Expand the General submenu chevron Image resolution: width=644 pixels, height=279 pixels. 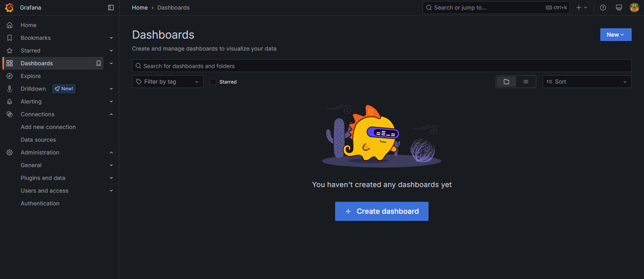111,165
